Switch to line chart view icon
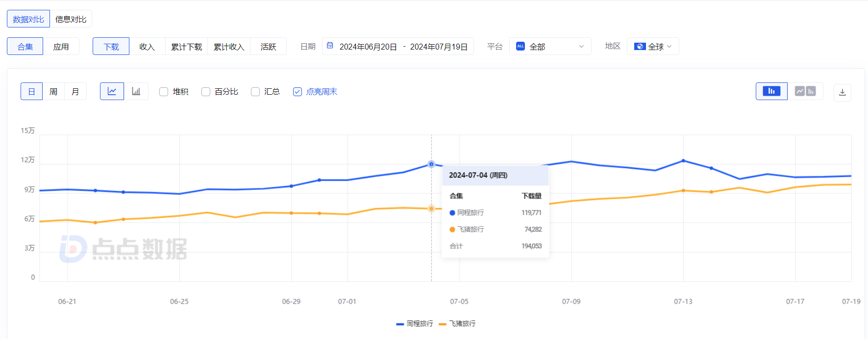Viewport: 868px width, 339px height. (x=112, y=91)
